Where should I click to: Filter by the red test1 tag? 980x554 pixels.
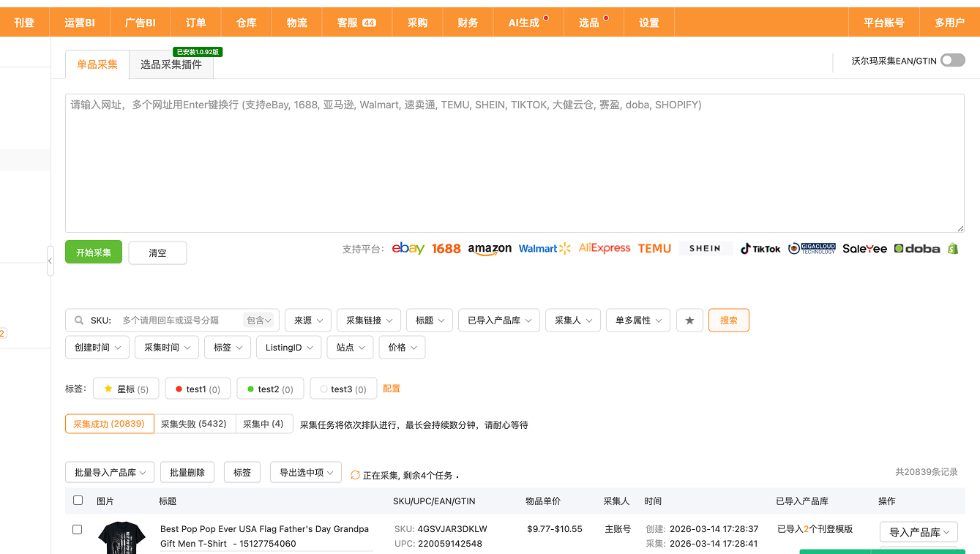coord(198,389)
